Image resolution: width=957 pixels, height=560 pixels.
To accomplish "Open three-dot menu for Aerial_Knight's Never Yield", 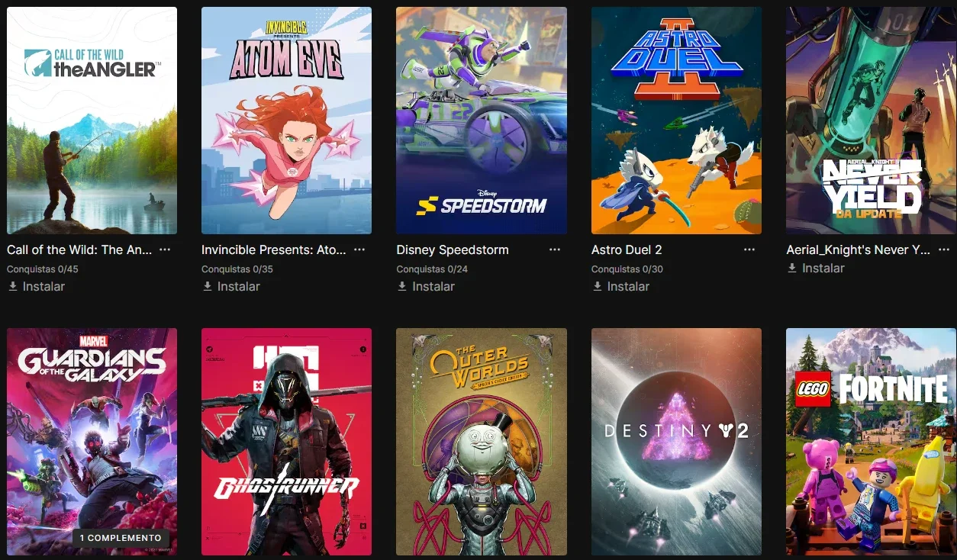I will pyautogui.click(x=944, y=249).
